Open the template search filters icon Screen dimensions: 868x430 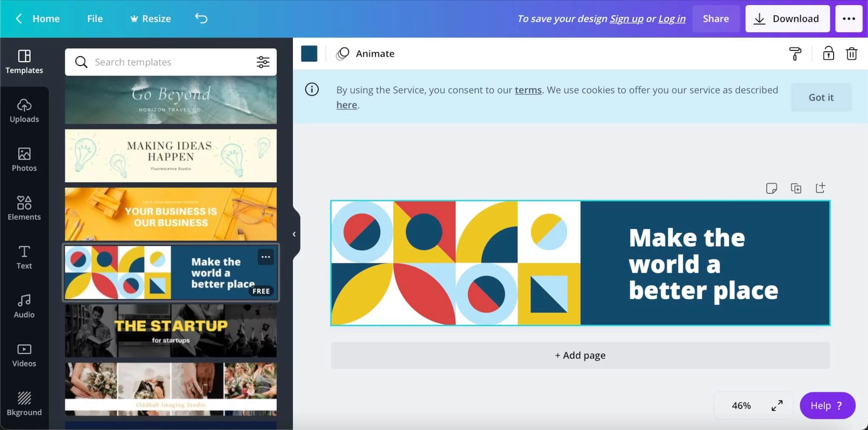click(x=263, y=62)
